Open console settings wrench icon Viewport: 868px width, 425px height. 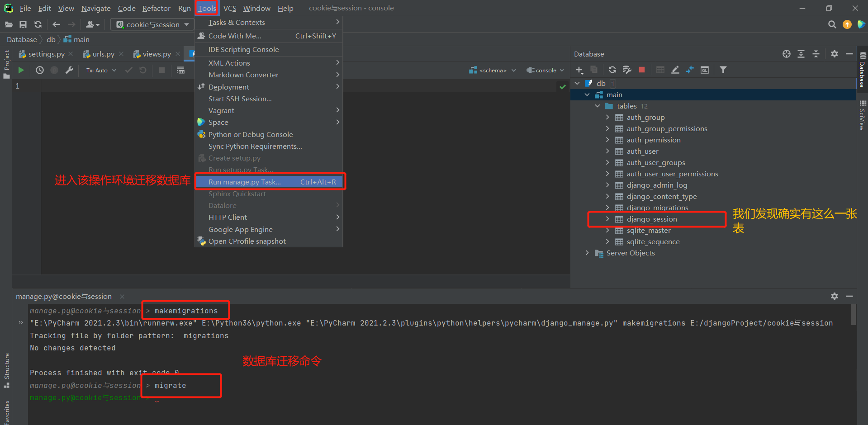69,70
